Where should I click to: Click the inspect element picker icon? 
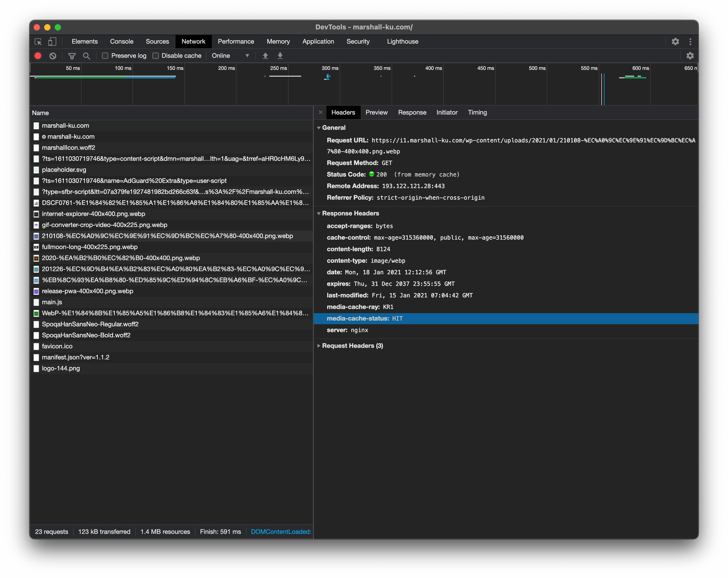pos(38,42)
